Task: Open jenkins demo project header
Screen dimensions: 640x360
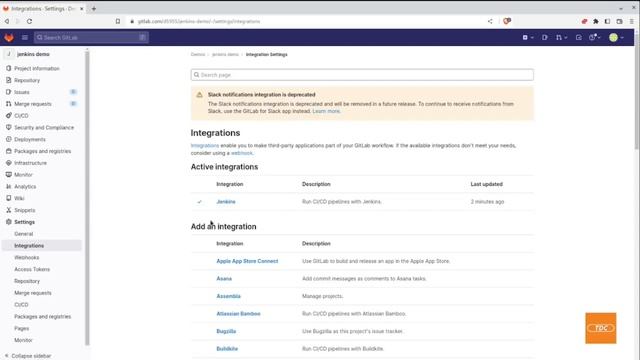Action: click(29, 54)
